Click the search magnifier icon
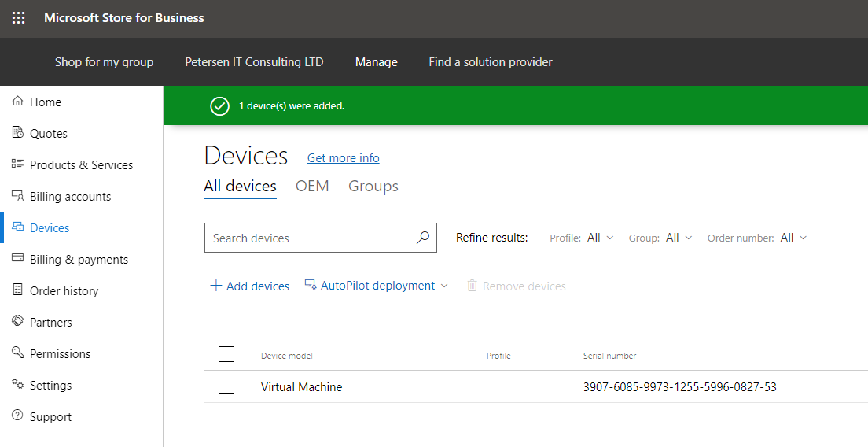The height and width of the screenshot is (447, 868). coord(423,238)
